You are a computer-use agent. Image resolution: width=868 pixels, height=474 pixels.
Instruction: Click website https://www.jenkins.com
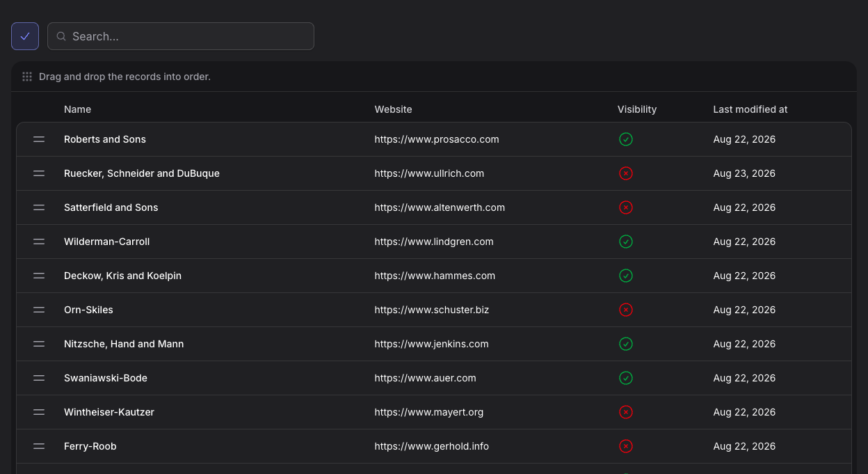[431, 344]
